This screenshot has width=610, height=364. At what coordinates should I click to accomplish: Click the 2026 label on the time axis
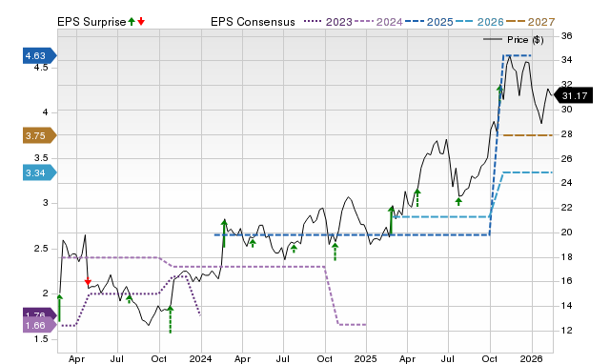click(531, 358)
